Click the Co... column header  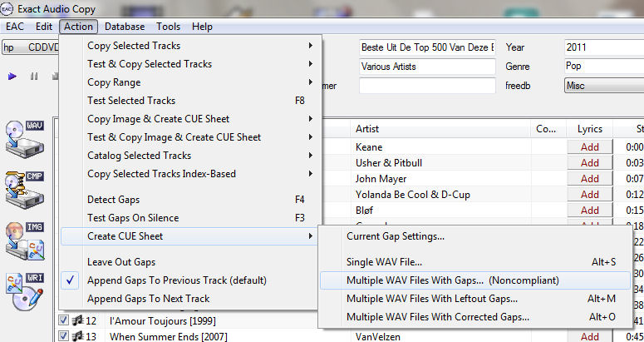pos(548,129)
